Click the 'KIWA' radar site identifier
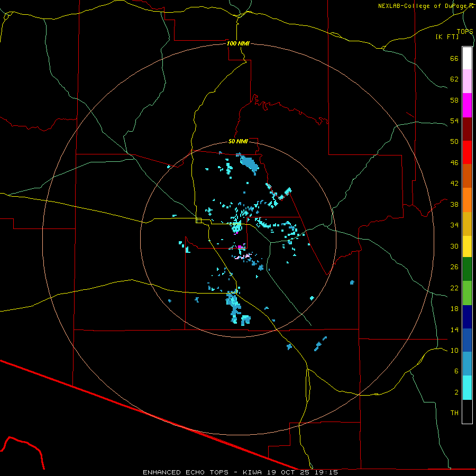 coord(252,472)
